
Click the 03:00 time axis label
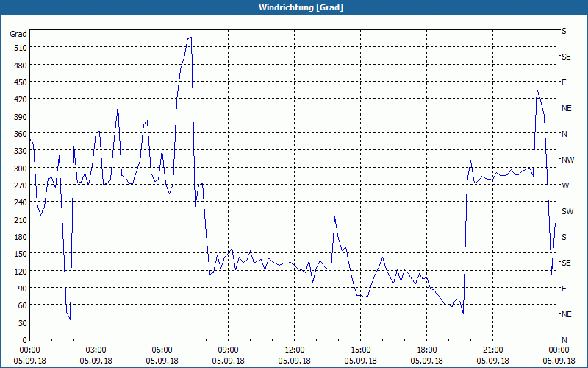coord(96,350)
